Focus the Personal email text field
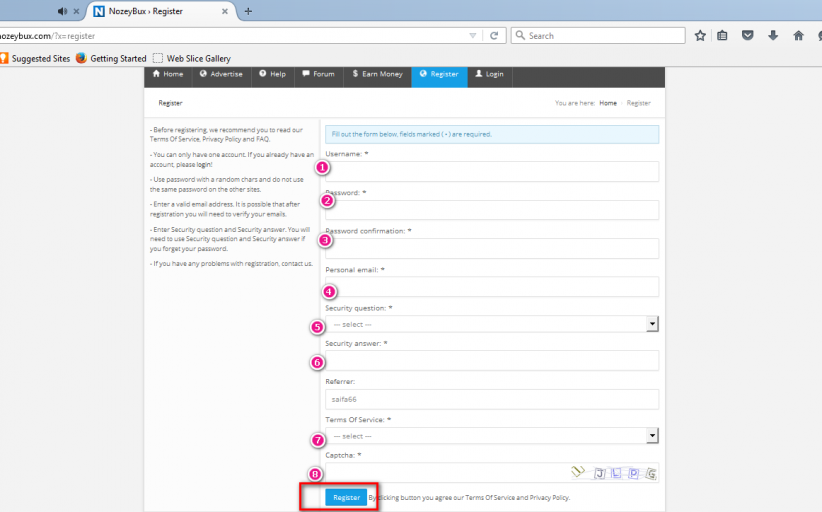 pos(491,287)
